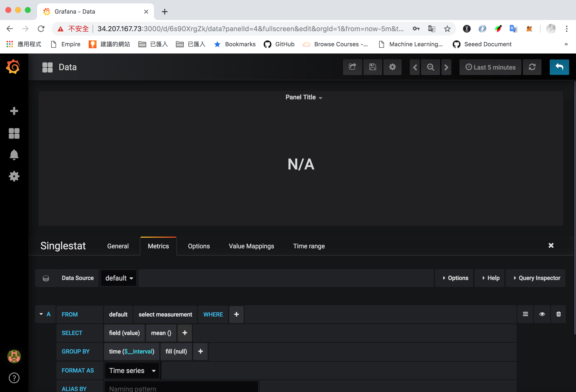Open dashboard settings gear in top bar

392,67
